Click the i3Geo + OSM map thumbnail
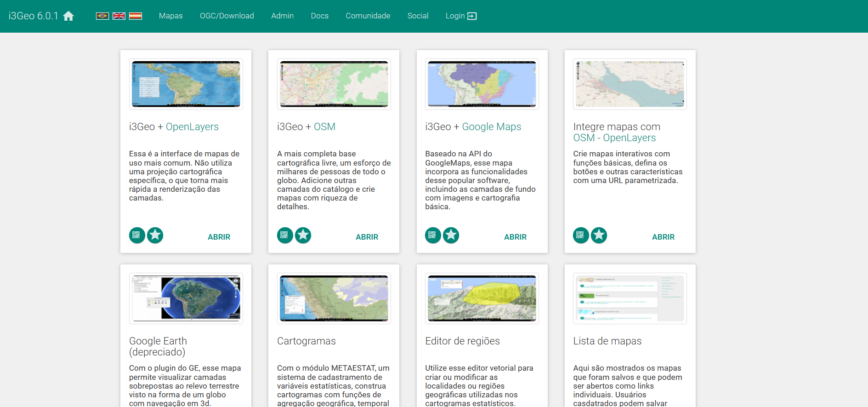 pos(334,84)
